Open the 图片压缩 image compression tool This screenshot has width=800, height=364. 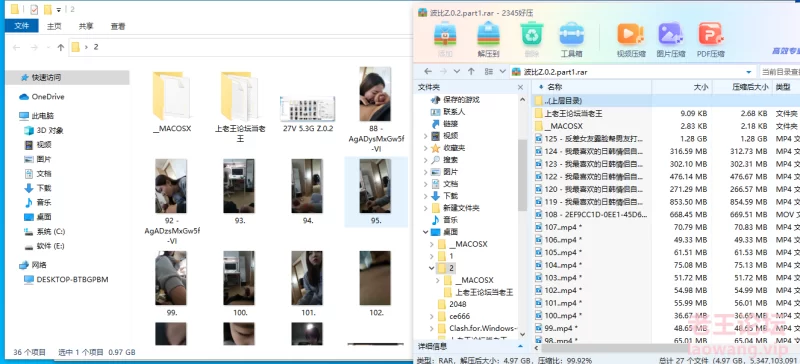pos(670,39)
